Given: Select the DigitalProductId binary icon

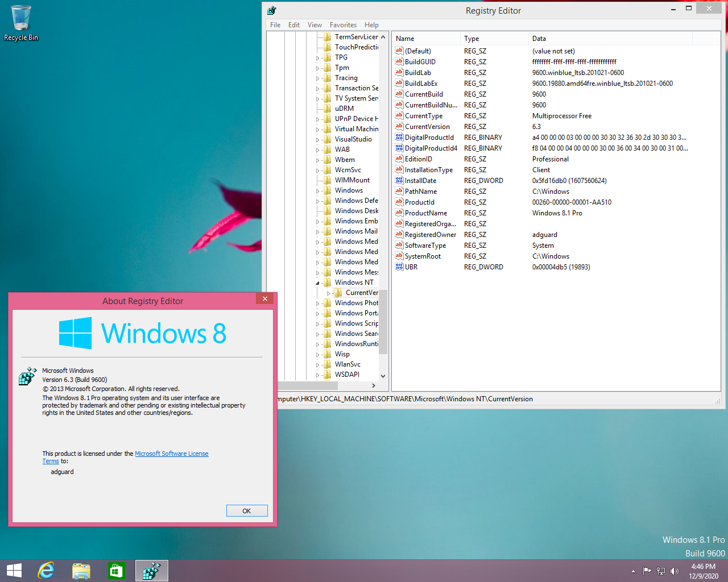Looking at the screenshot, I should 399,137.
